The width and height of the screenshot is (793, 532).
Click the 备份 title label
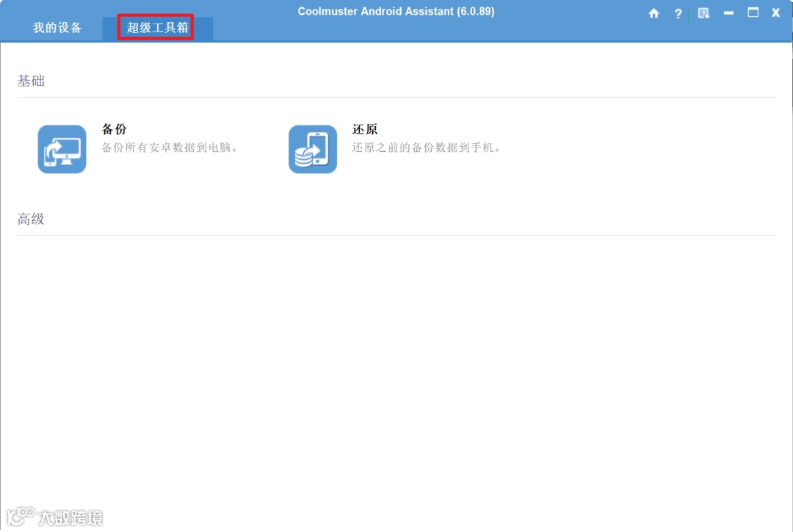pyautogui.click(x=115, y=129)
